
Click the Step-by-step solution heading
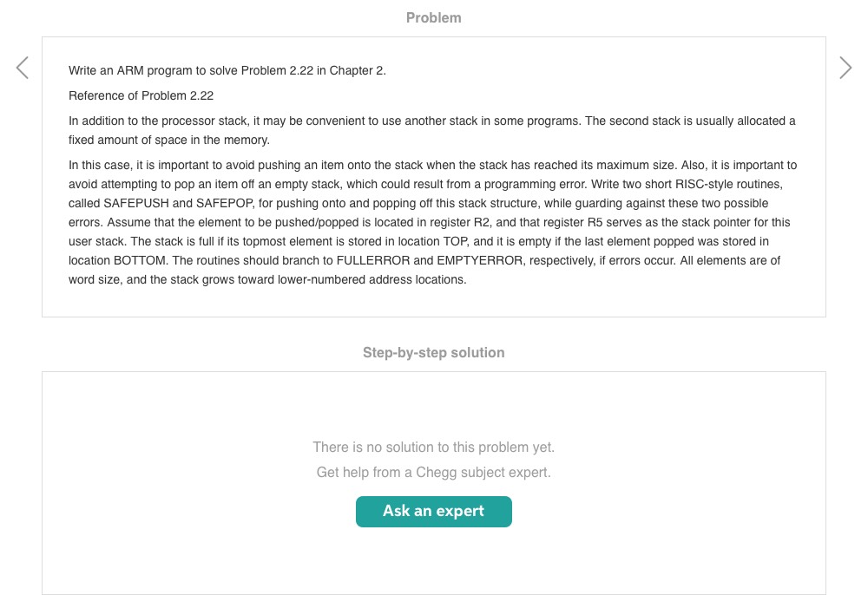[x=433, y=352]
